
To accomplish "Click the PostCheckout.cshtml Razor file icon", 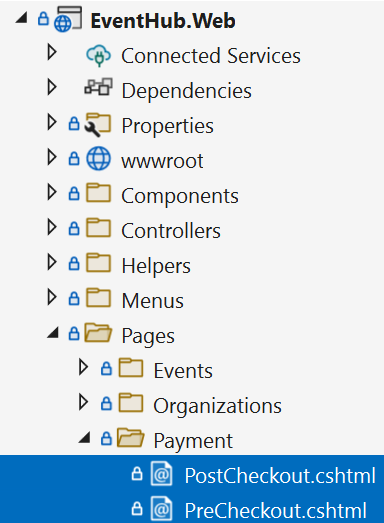I will point(161,473).
